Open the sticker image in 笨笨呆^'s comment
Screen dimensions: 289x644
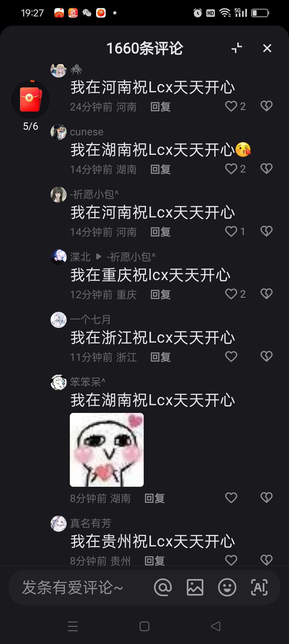(x=107, y=450)
